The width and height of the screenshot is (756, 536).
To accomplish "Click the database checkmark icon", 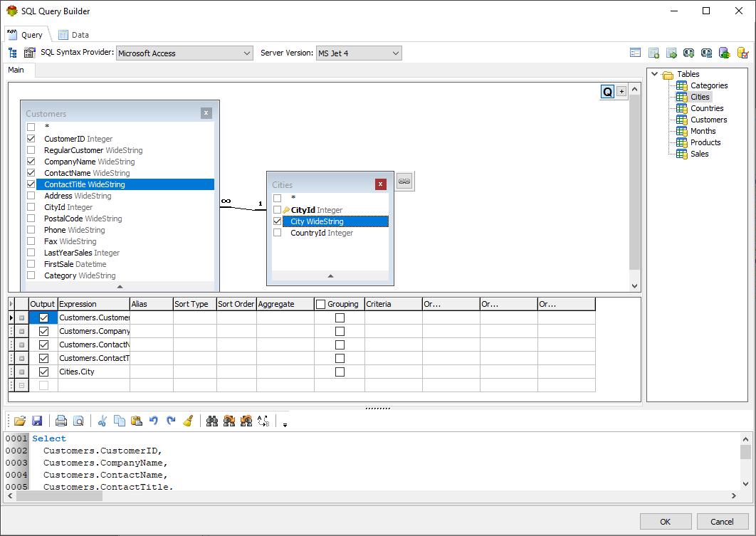I will [742, 53].
